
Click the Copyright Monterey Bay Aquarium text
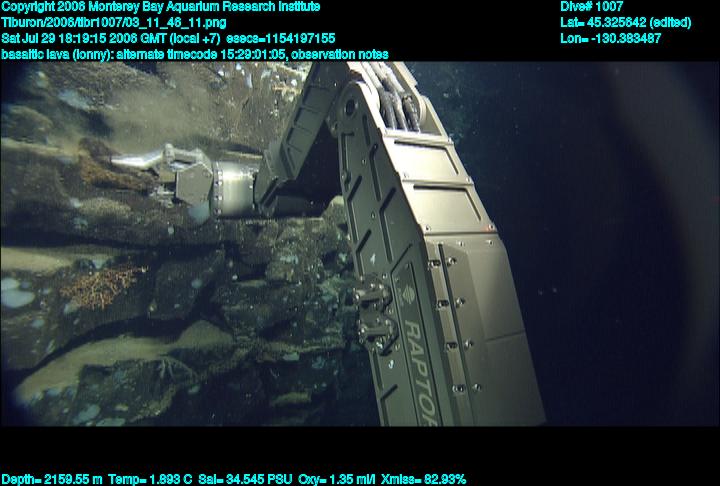click(161, 7)
